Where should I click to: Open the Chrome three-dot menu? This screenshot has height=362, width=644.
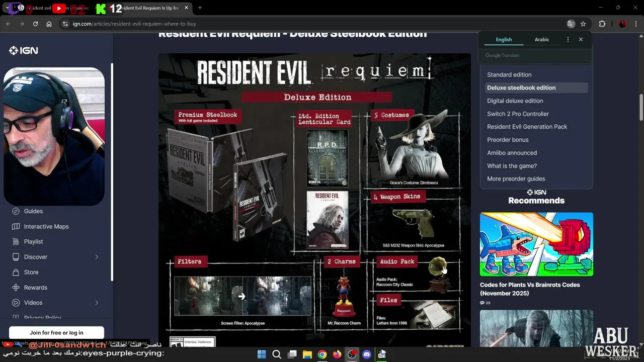(636, 24)
